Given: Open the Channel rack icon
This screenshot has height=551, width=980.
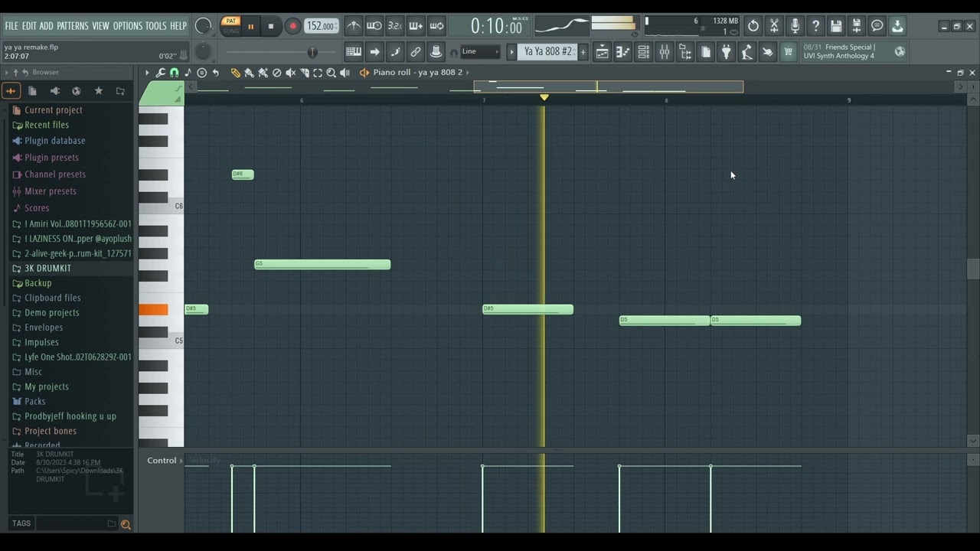Looking at the screenshot, I should [644, 52].
